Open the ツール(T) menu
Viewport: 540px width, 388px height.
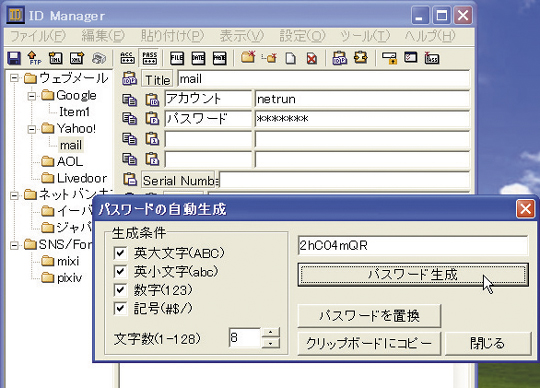point(365,36)
